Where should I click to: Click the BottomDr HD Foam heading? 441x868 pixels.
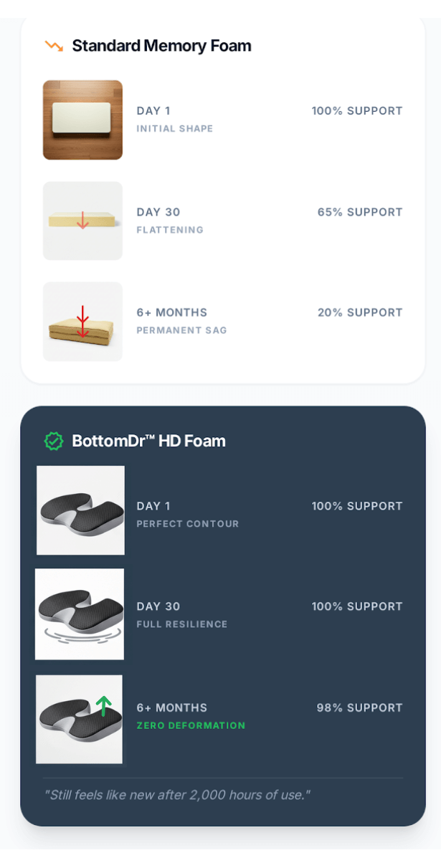coord(148,441)
